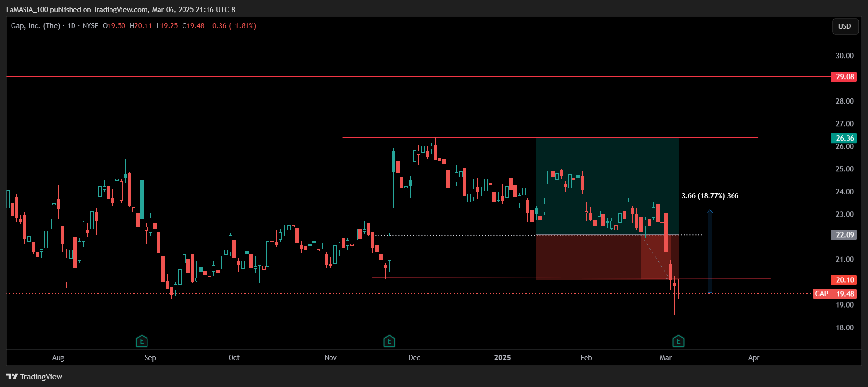Click the earnings E icon near September

[142, 341]
